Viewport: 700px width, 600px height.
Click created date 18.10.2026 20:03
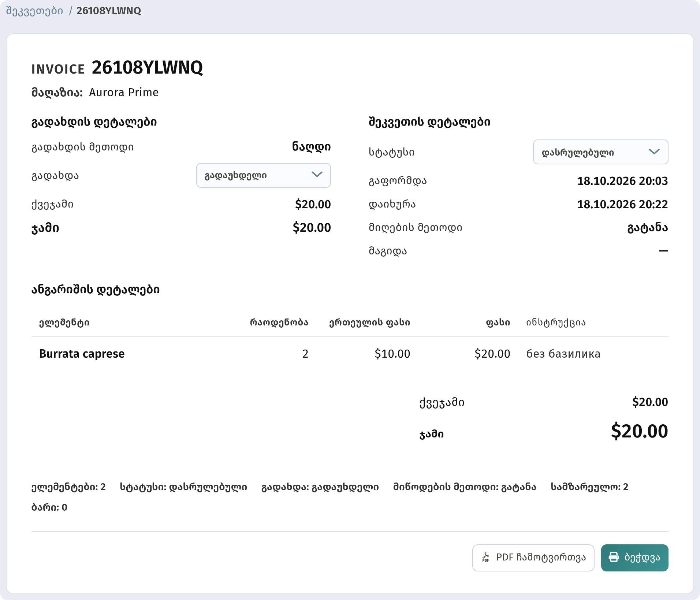pyautogui.click(x=622, y=181)
